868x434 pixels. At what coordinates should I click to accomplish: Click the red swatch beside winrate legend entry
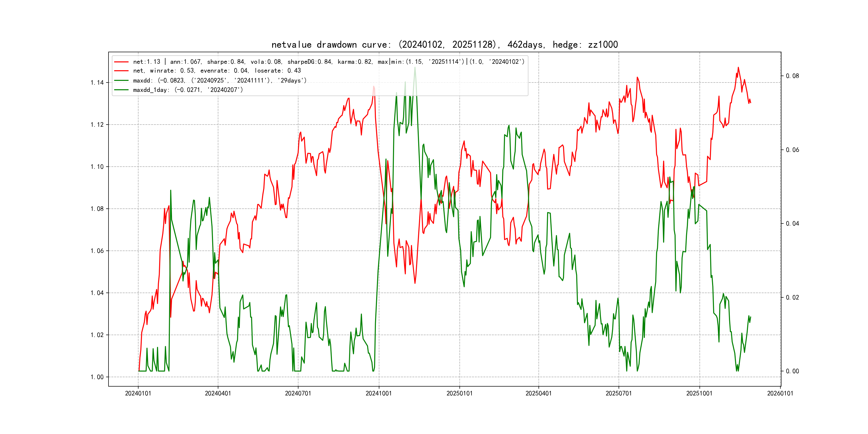[121, 71]
